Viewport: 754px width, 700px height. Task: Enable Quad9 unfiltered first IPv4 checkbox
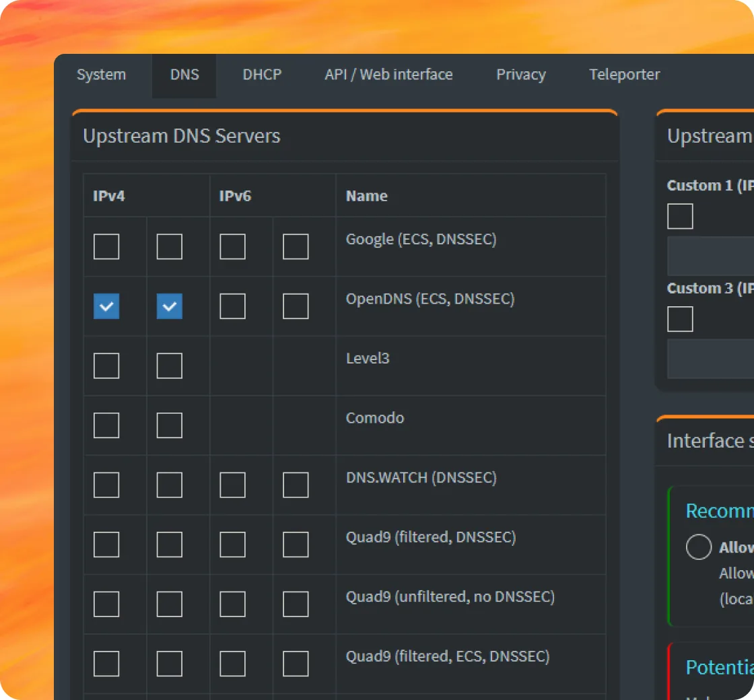(106, 604)
